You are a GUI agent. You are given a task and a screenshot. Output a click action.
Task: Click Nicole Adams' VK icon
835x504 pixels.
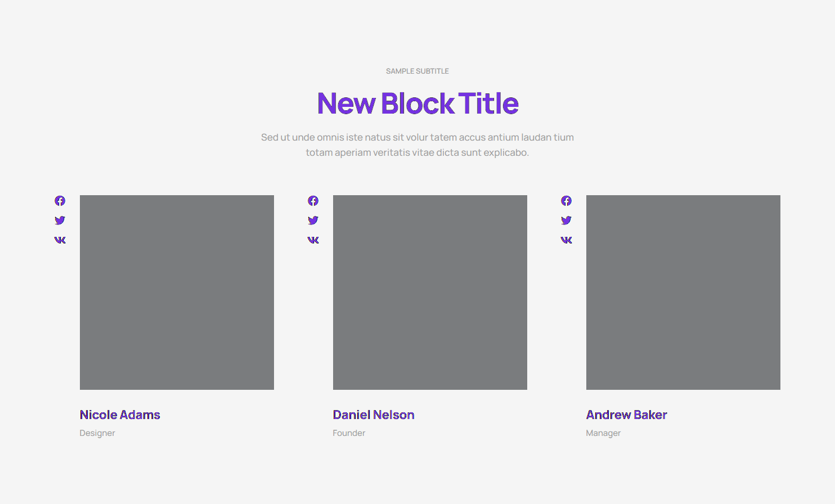(x=60, y=240)
